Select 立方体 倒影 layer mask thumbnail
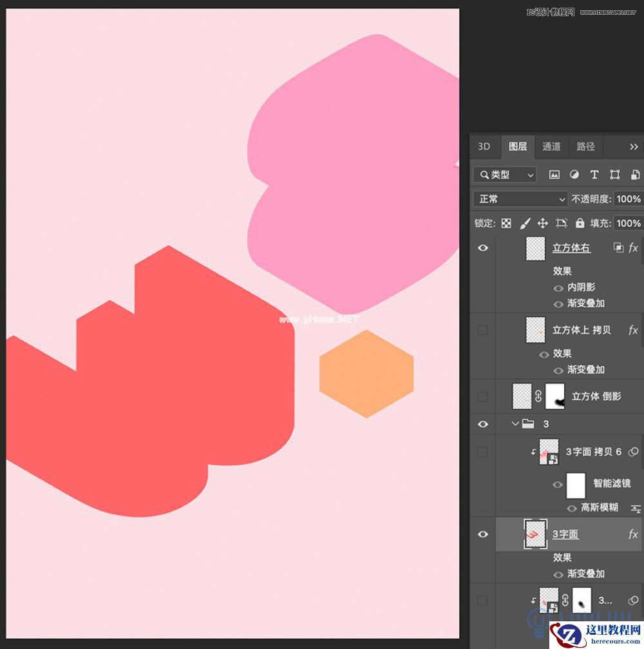The image size is (644, 649). pyautogui.click(x=555, y=396)
